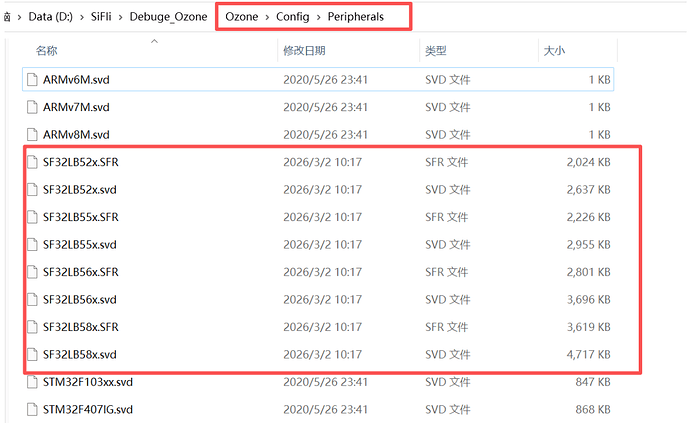690x423 pixels.
Task: Click the ARMv6M.svd file icon
Action: (x=32, y=80)
